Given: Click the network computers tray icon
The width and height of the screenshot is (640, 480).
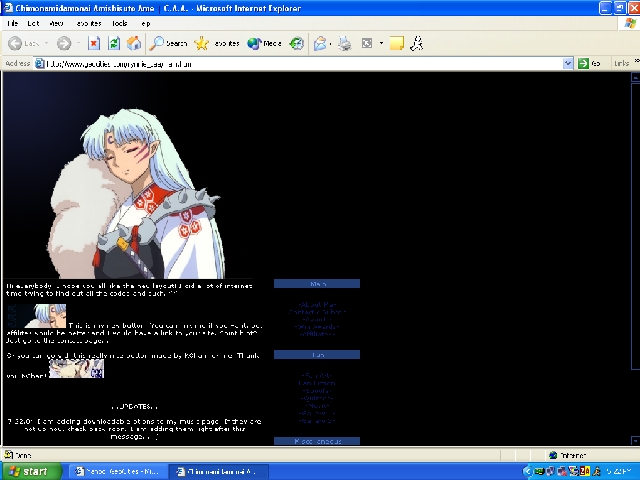Looking at the screenshot, I should 550,471.
